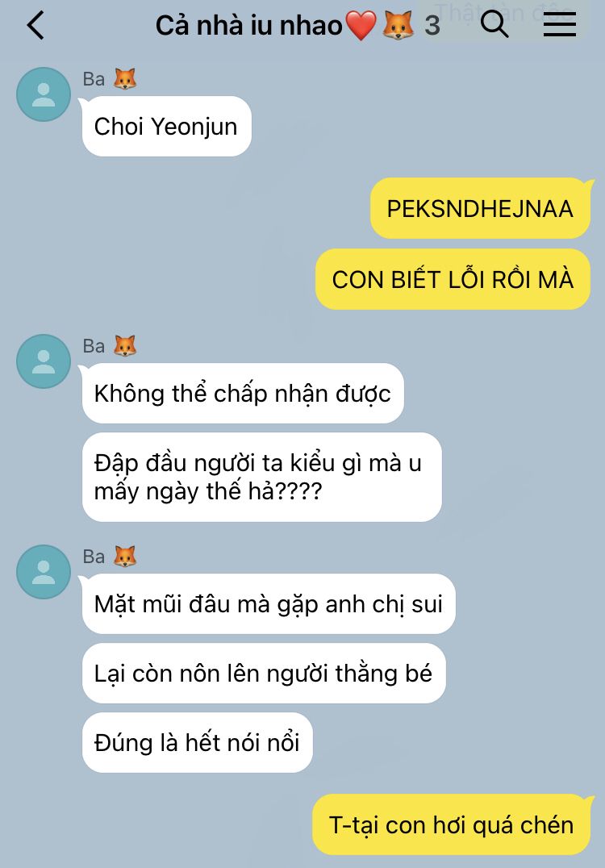Tap the Không thể chấp nhận được bubble

243,393
